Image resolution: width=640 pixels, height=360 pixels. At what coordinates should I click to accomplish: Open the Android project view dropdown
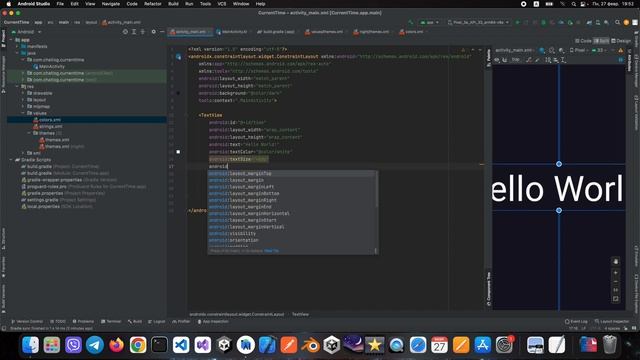[x=27, y=32]
